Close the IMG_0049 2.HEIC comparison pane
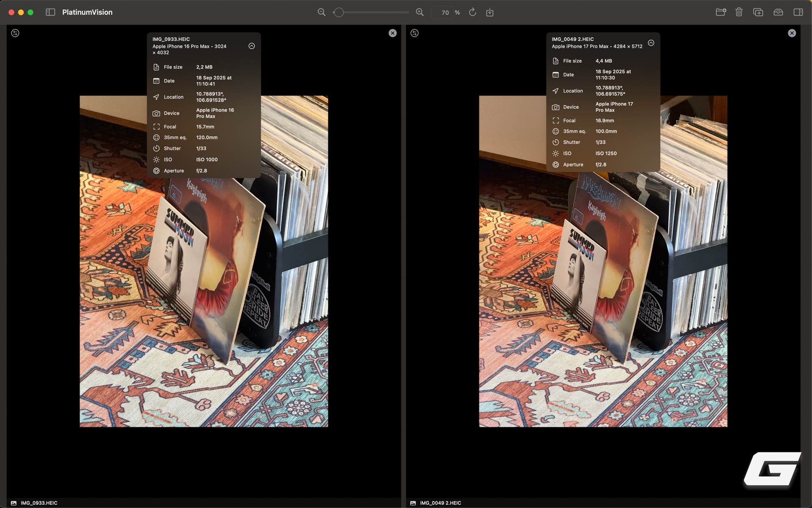Image resolution: width=812 pixels, height=508 pixels. [792, 33]
